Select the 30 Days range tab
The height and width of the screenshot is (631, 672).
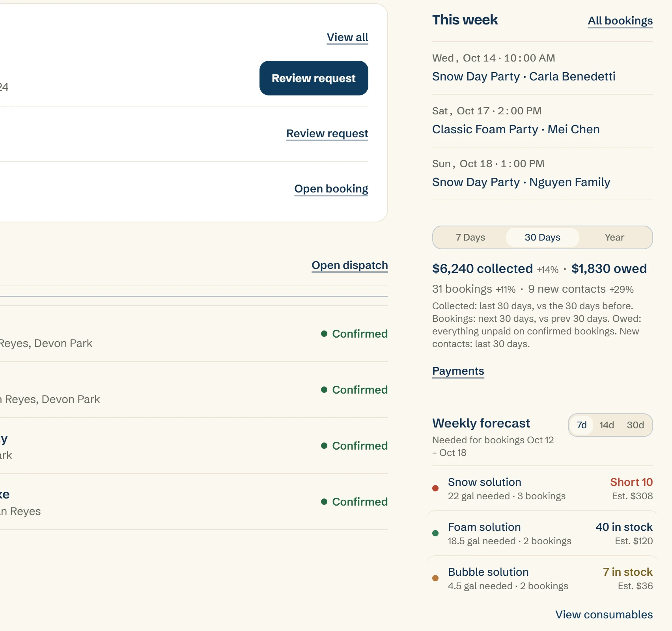pyautogui.click(x=542, y=237)
